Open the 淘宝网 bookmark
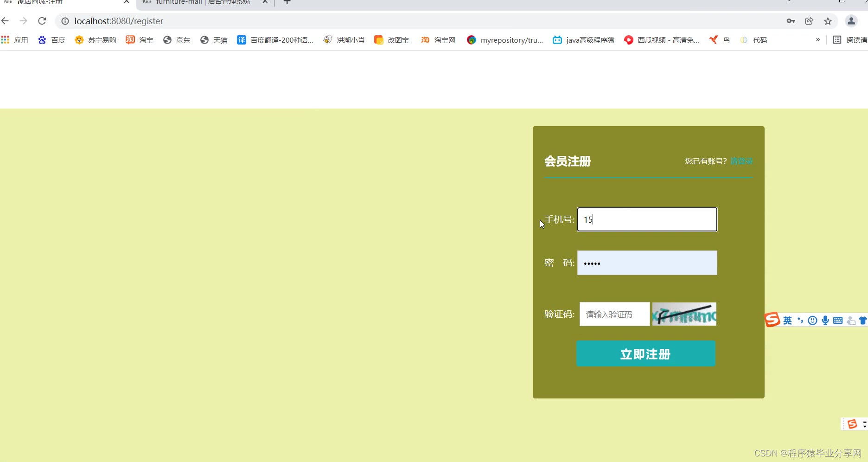The height and width of the screenshot is (462, 868). [x=438, y=40]
